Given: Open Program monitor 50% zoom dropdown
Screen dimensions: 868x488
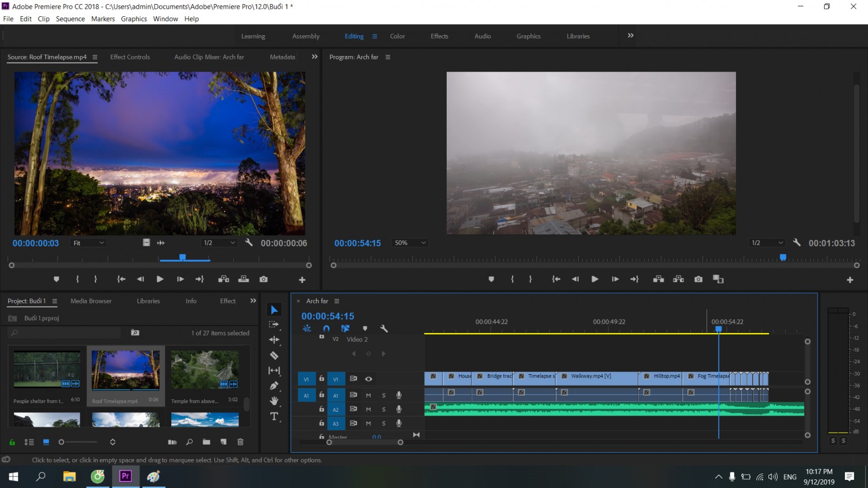Looking at the screenshot, I should coord(410,243).
